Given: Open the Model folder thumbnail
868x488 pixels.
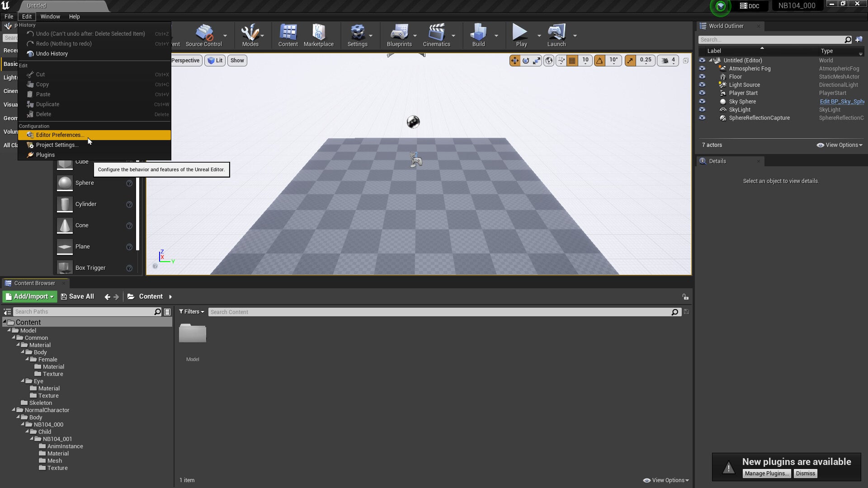Looking at the screenshot, I should (193, 333).
